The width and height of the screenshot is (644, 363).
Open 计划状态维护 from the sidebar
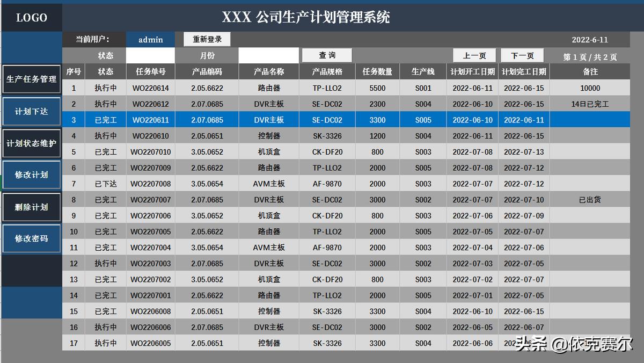[x=31, y=143]
